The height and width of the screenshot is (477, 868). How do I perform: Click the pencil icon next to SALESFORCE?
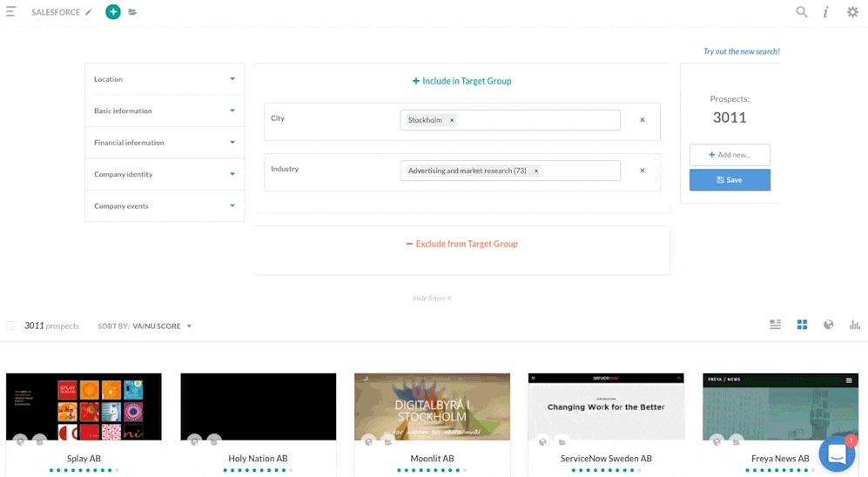click(89, 12)
